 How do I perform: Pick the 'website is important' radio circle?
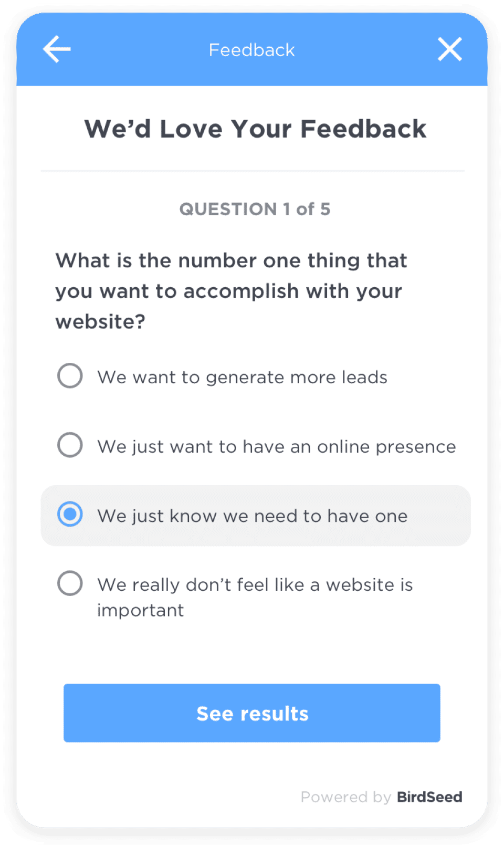70,583
